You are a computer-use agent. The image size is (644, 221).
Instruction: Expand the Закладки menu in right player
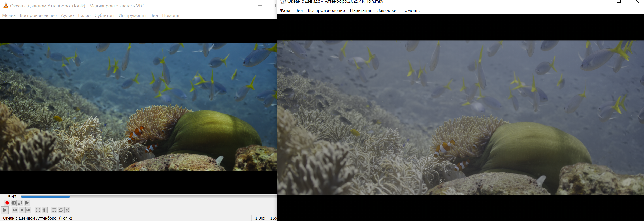click(x=386, y=10)
